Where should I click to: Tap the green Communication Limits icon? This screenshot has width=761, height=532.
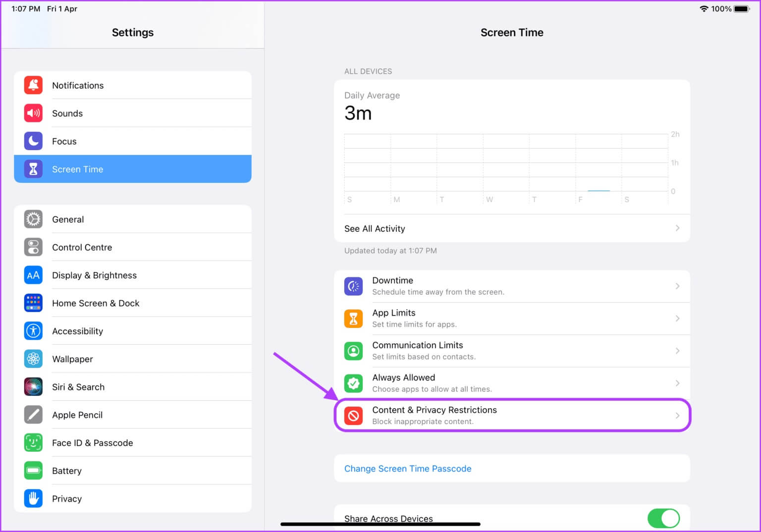tap(353, 351)
